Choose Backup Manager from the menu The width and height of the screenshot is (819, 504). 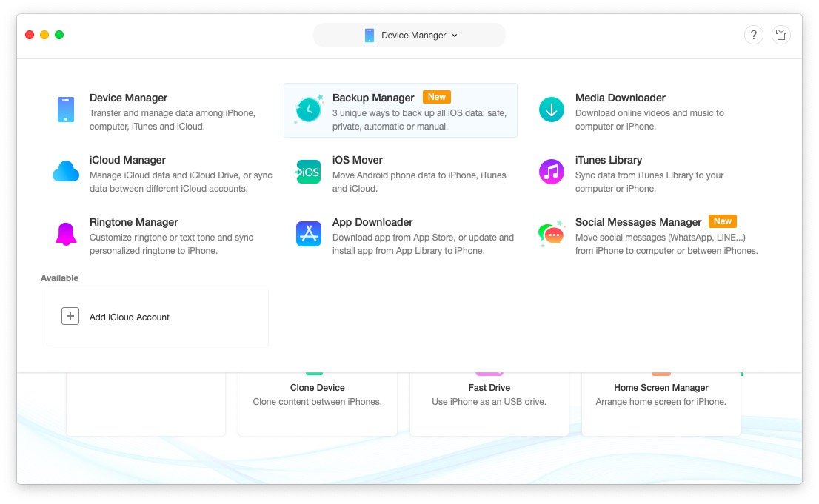(x=401, y=110)
